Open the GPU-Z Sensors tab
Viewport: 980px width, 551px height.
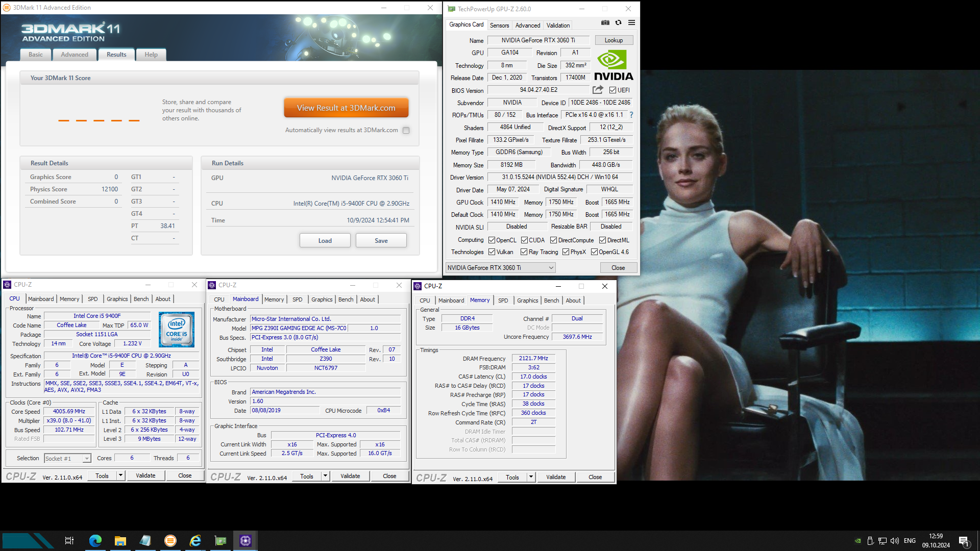pos(499,26)
